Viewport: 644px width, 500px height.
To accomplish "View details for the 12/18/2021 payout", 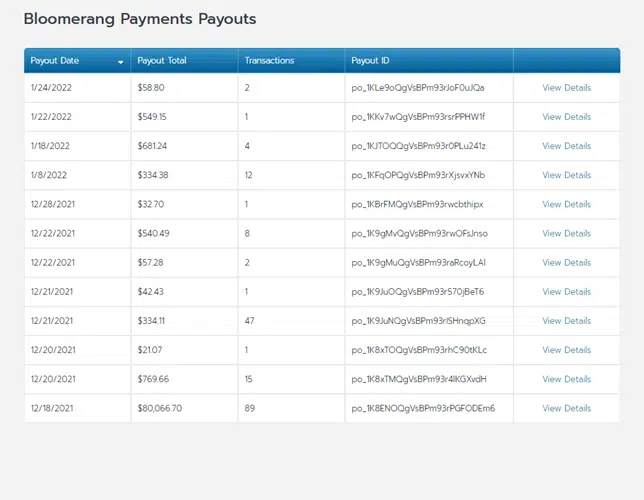I will [x=566, y=408].
